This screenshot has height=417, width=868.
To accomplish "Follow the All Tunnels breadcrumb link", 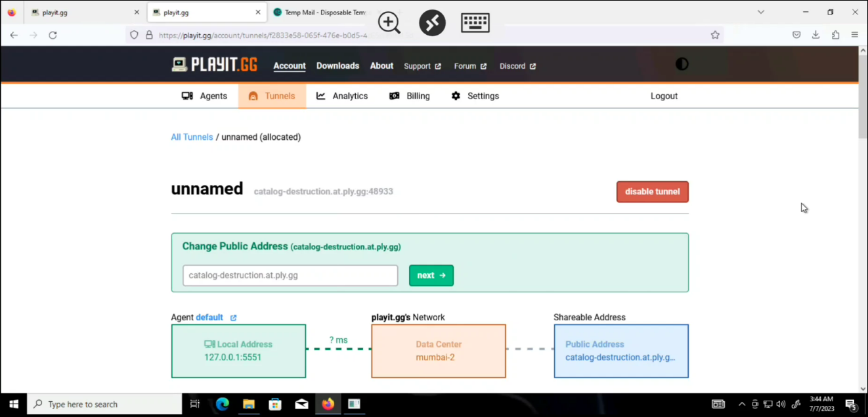I will [192, 137].
